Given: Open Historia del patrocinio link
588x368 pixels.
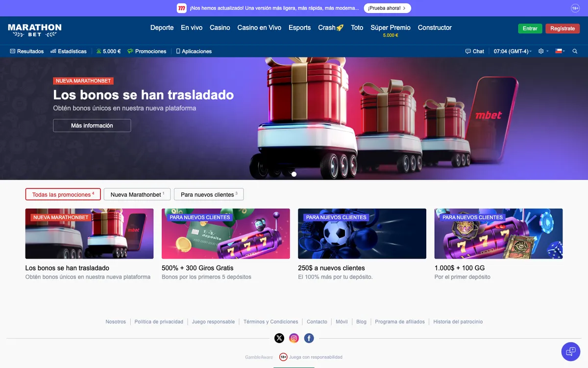Looking at the screenshot, I should pos(458,322).
